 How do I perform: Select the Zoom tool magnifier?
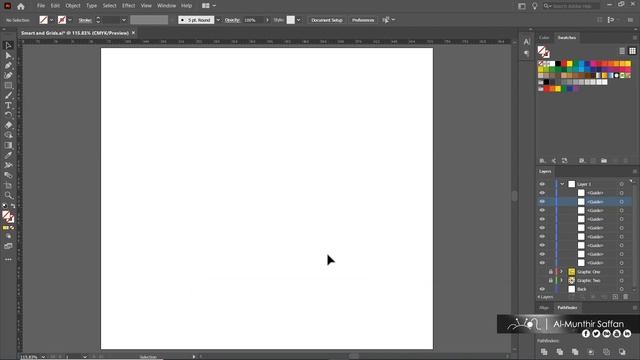(8, 196)
